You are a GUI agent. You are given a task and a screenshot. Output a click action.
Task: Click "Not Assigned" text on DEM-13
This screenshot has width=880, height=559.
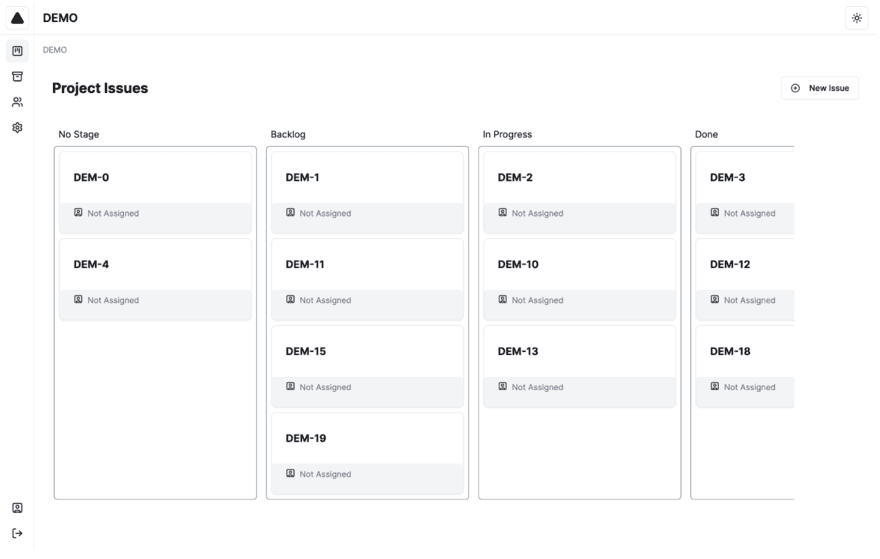tap(537, 387)
